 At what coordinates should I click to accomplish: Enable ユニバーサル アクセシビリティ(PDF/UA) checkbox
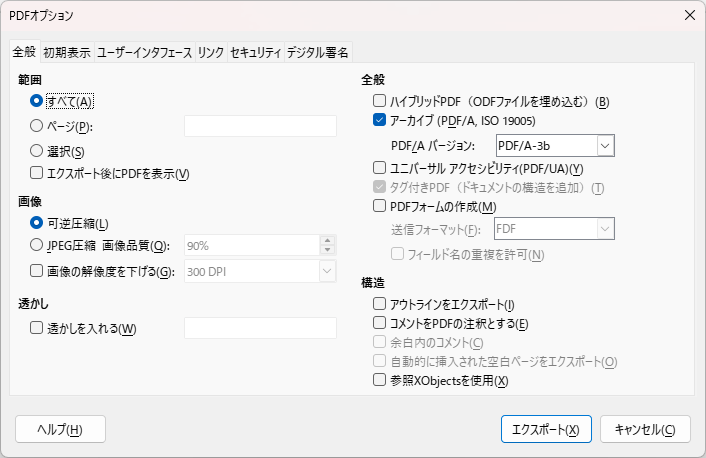380,168
